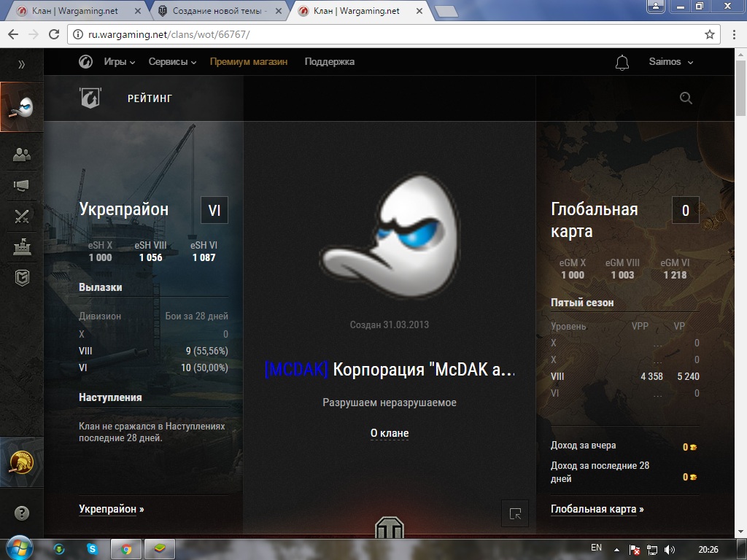Open the G shield icon in the sidebar
This screenshot has width=747, height=560.
(22, 278)
